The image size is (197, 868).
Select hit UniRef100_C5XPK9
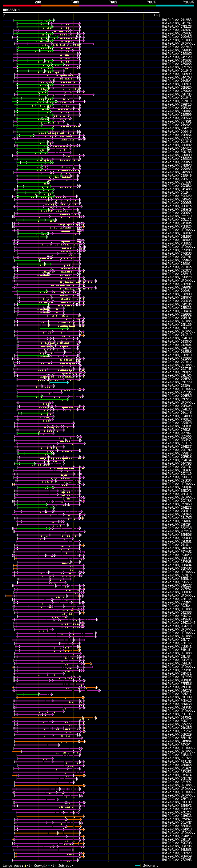click(x=177, y=440)
